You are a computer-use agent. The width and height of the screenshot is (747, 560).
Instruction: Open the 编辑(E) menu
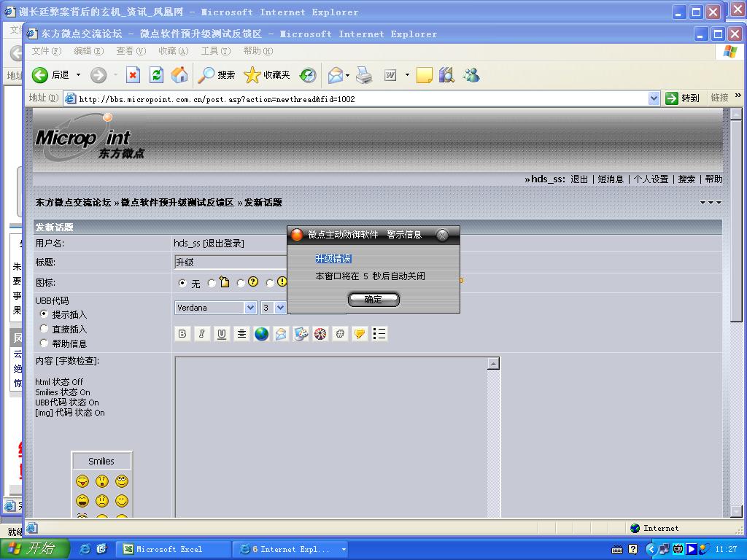88,51
